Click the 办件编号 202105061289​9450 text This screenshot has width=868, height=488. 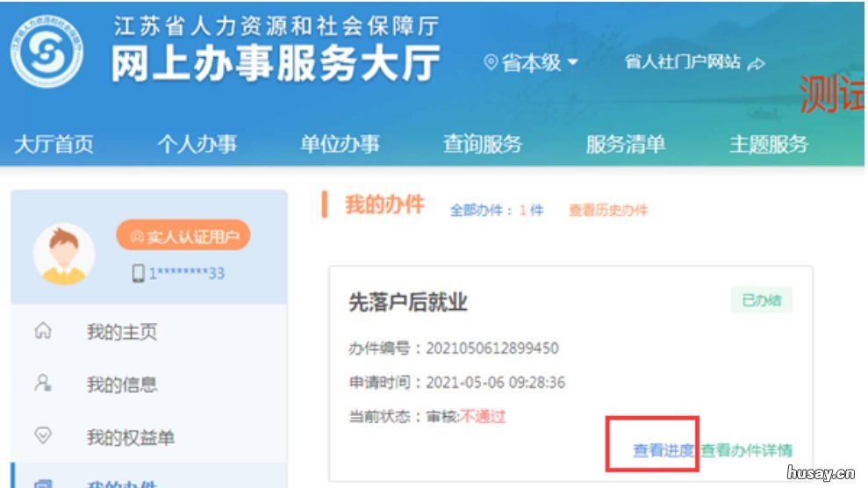[x=454, y=348]
